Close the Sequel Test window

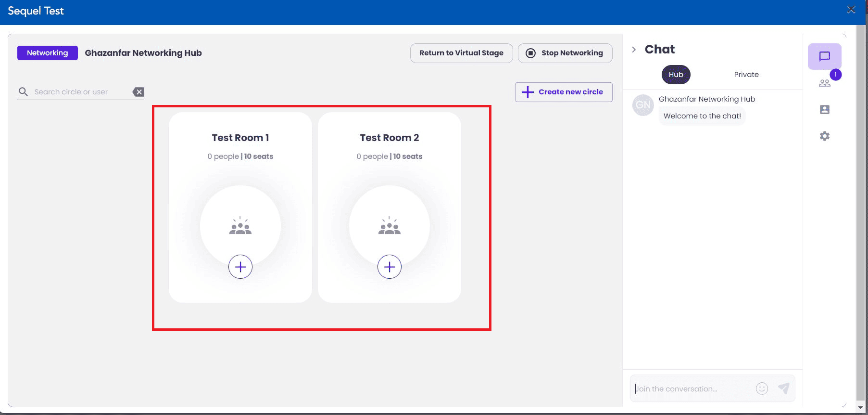pyautogui.click(x=851, y=10)
